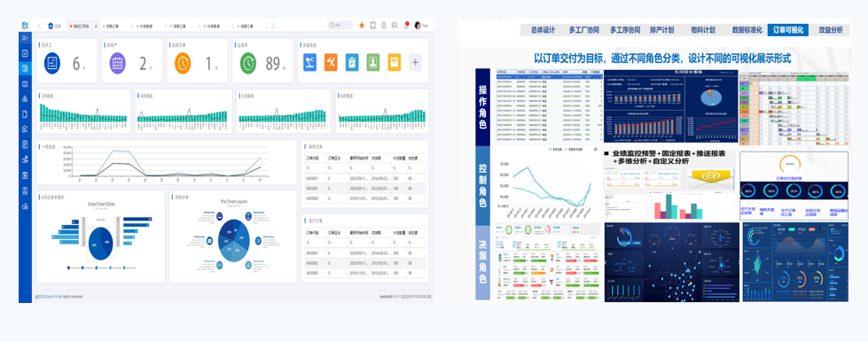Click the orange star favorites icon
The image size is (868, 342).
click(x=362, y=26)
